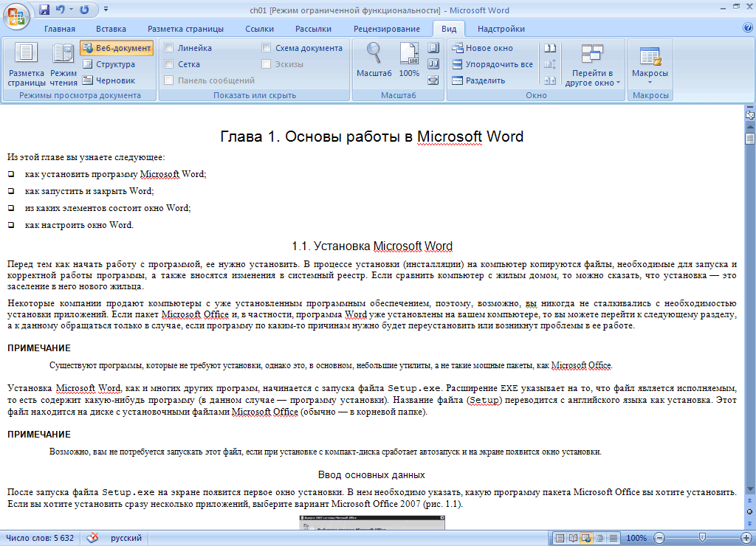
Task: Click the 100% zoom page icon
Action: click(409, 60)
